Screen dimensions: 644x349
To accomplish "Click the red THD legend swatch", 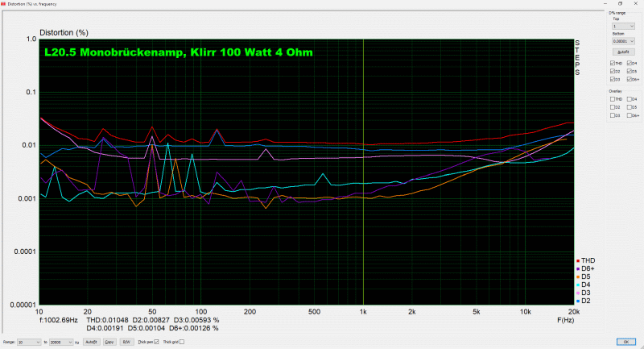I will (577, 260).
